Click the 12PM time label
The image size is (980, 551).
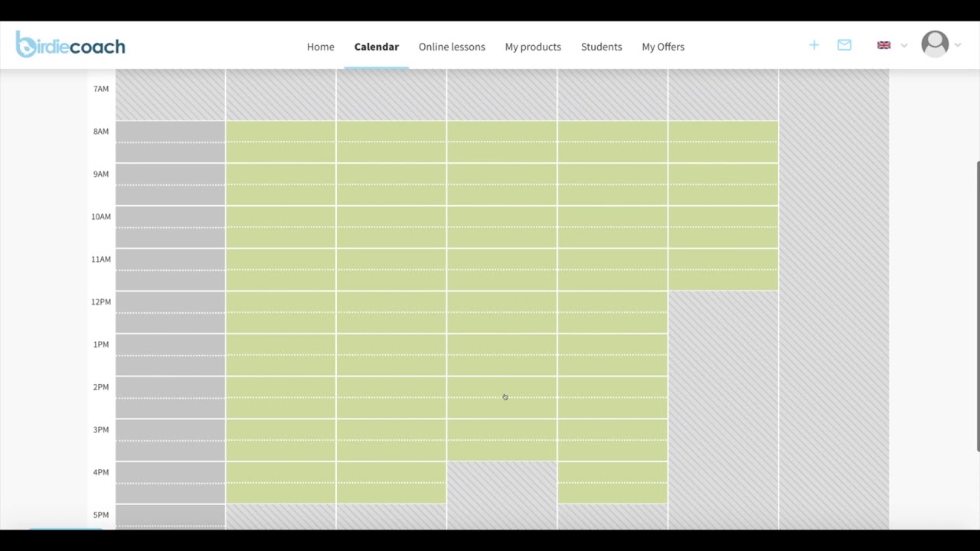pos(101,302)
